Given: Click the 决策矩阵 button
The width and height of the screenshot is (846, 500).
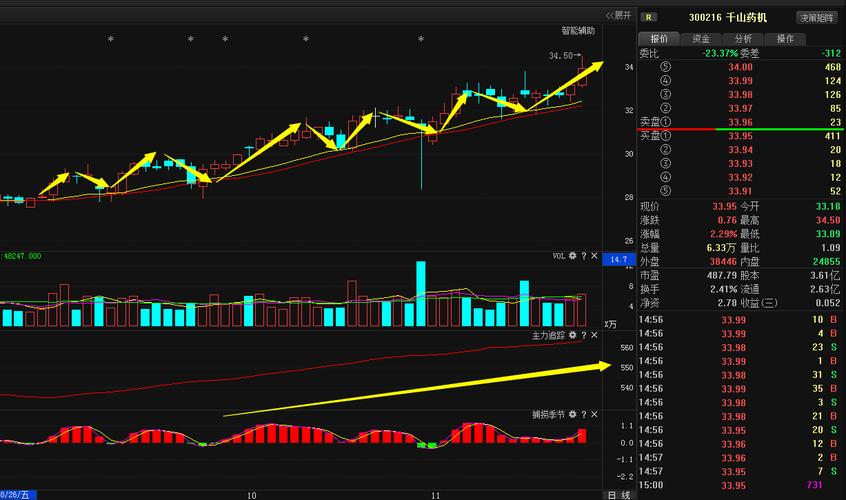Looking at the screenshot, I should coord(816,17).
